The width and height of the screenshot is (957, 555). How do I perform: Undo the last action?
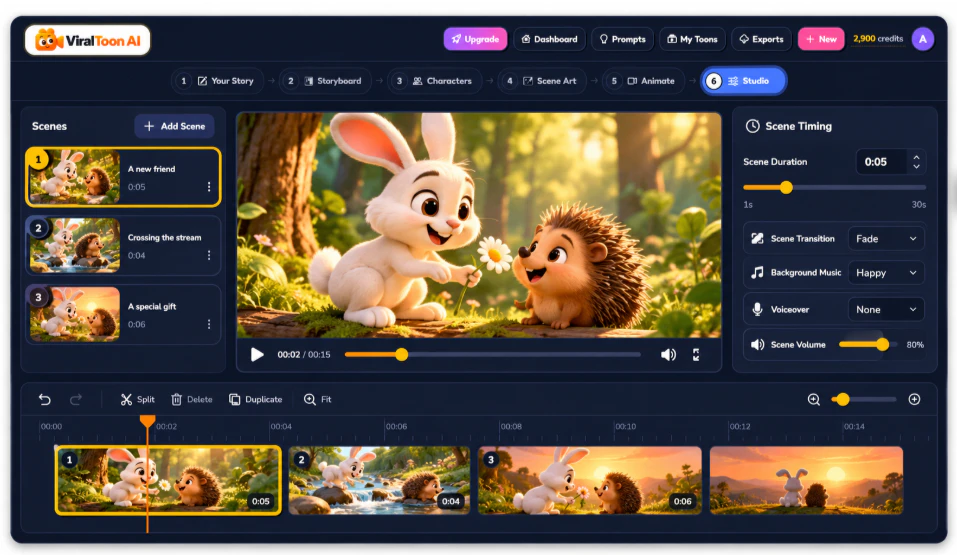tap(45, 399)
